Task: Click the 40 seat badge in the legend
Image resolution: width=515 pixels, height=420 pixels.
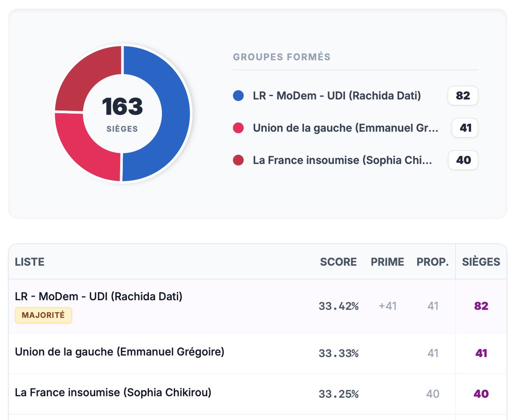Action: [x=463, y=160]
